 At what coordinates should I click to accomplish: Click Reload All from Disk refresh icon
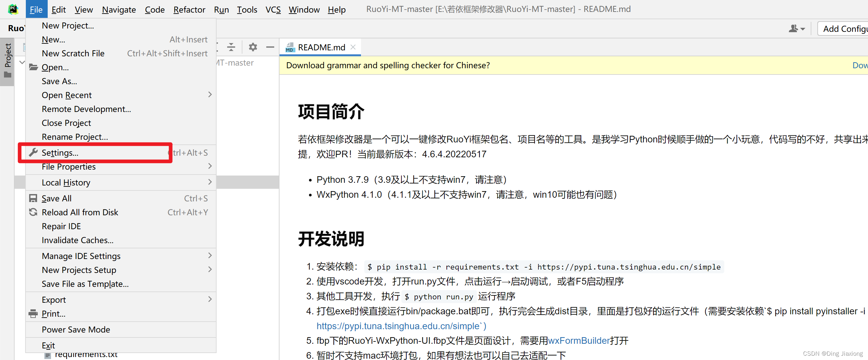tap(33, 212)
